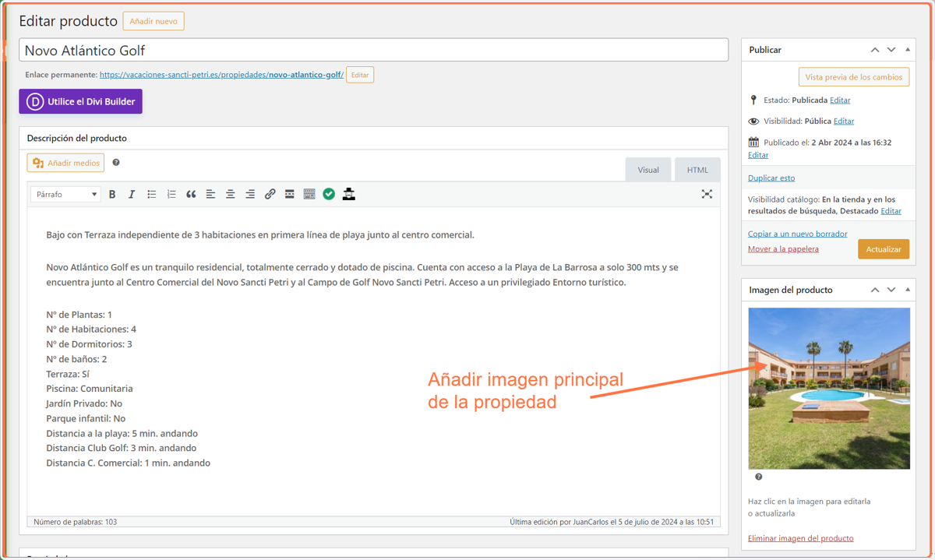The image size is (935, 560).
Task: Enter distraction-free fullscreen writing mode
Action: [x=707, y=194]
